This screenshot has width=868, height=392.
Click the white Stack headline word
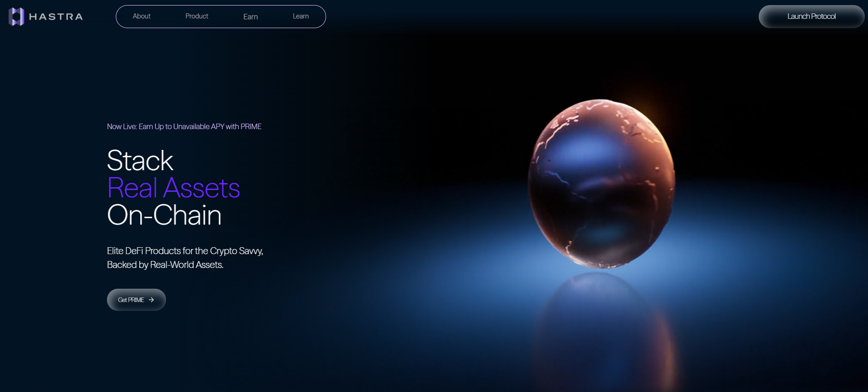pyautogui.click(x=140, y=160)
